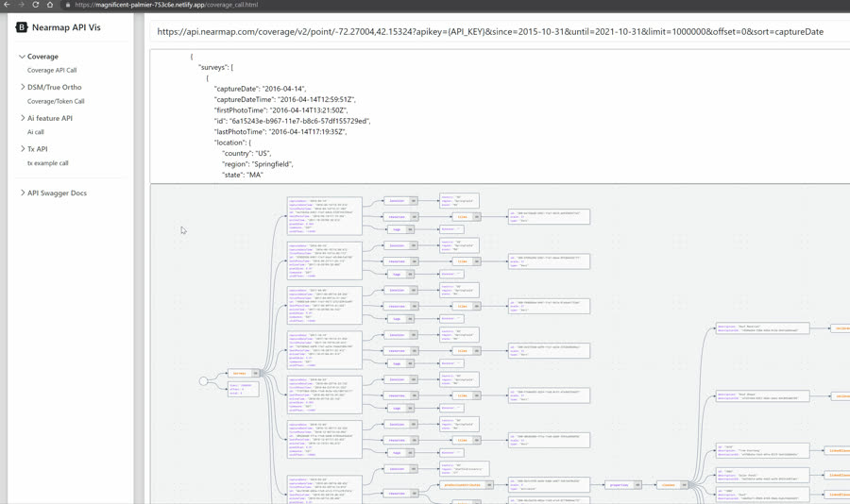Toggle collapse button on predictionAttributes node
Screen dimensions: 850x504
(x=489, y=485)
